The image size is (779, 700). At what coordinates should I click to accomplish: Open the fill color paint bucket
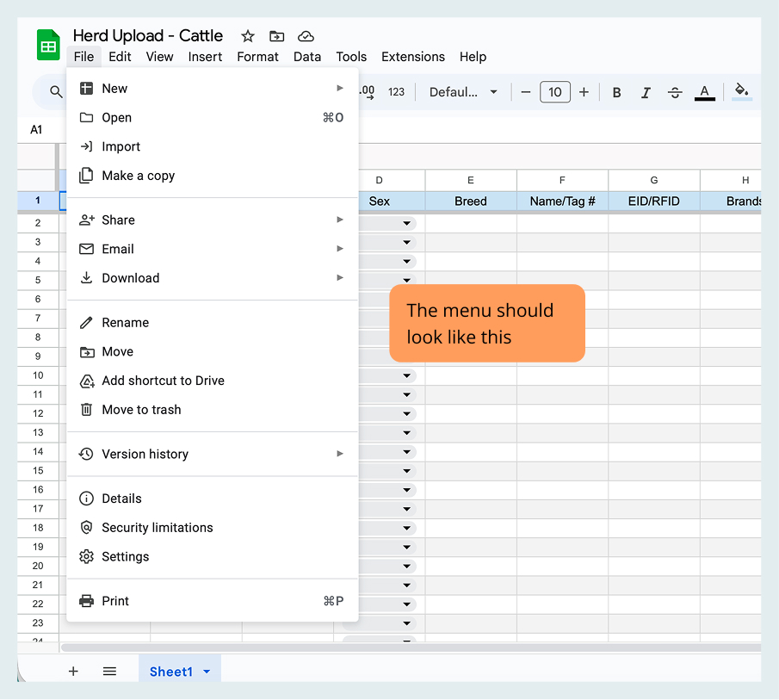pyautogui.click(x=742, y=91)
